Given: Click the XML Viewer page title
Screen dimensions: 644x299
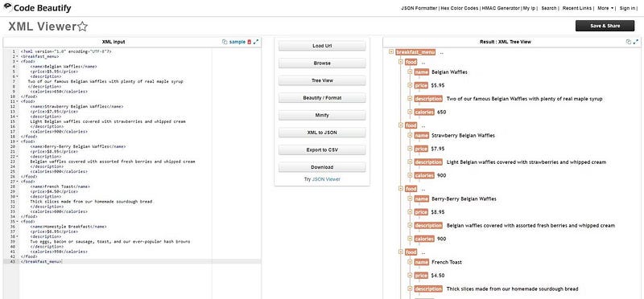Looking at the screenshot, I should pyautogui.click(x=43, y=27).
